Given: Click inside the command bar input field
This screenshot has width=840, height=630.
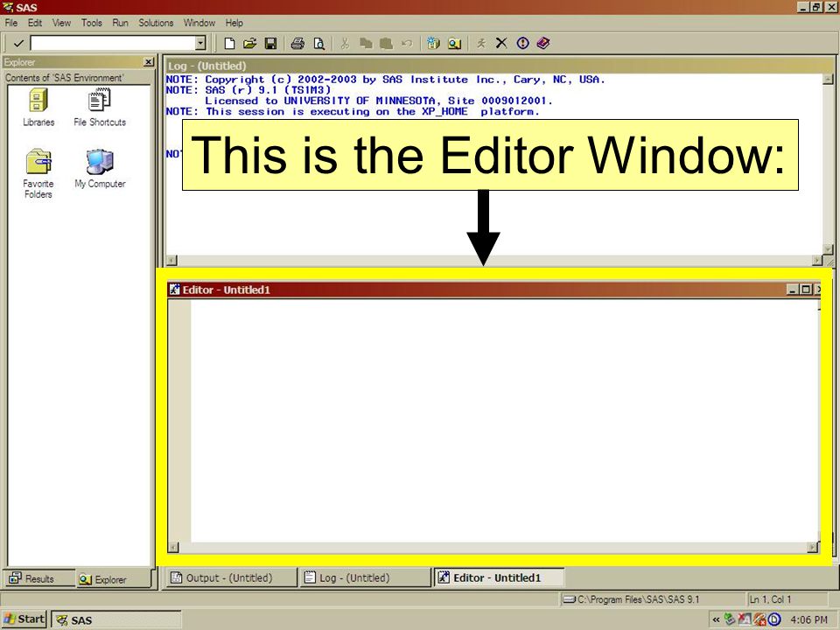Looking at the screenshot, I should 113,44.
